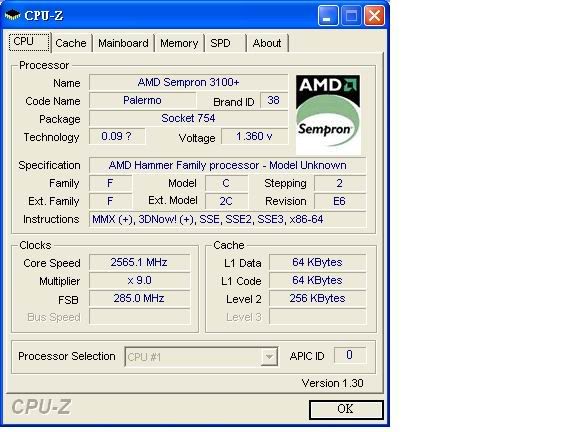Click the processor Name field AMD Sempron 3100+
The height and width of the screenshot is (432, 576).
pos(188,82)
